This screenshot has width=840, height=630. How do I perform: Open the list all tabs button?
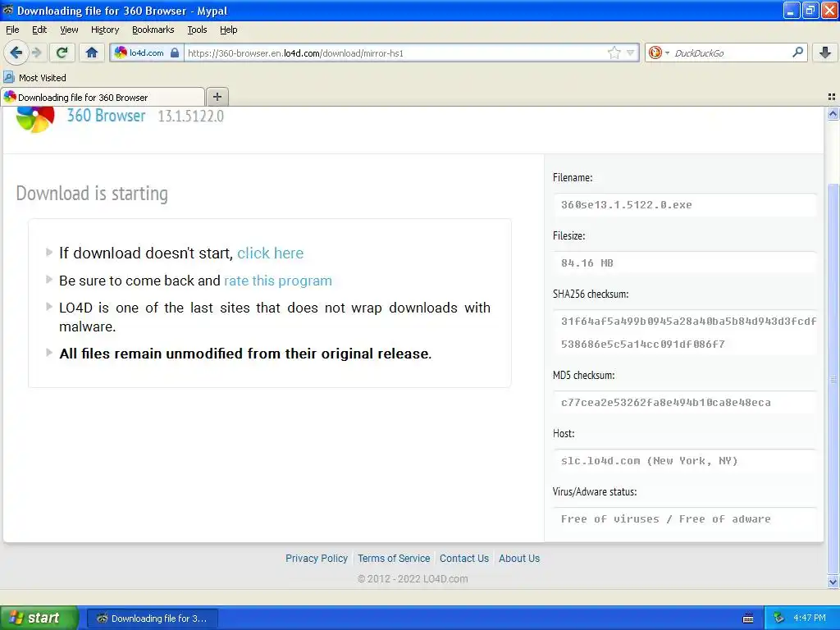point(832,97)
